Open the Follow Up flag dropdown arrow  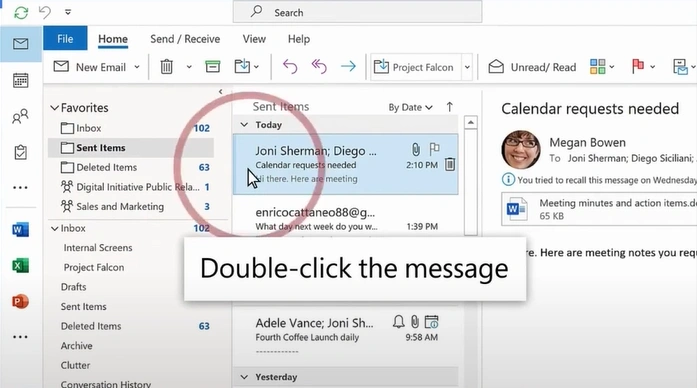coord(653,67)
